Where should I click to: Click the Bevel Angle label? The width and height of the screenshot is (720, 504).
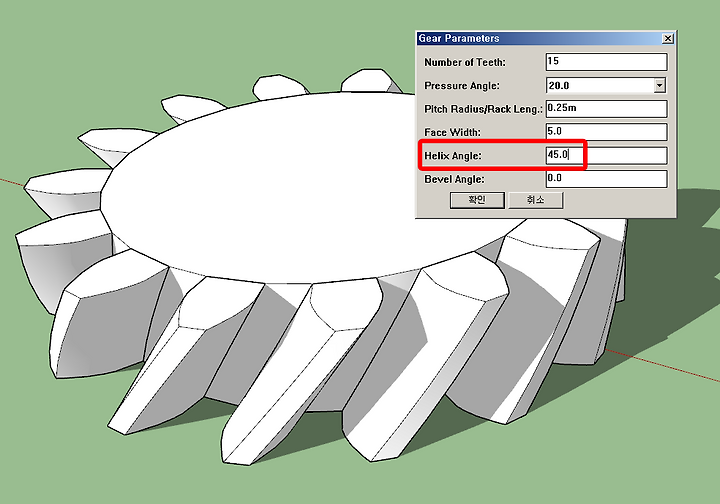tap(454, 179)
